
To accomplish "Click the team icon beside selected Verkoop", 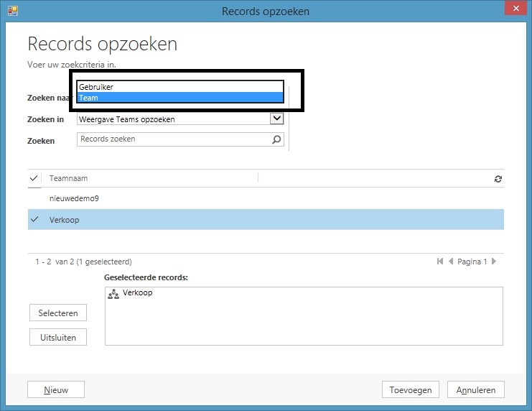I will click(113, 294).
